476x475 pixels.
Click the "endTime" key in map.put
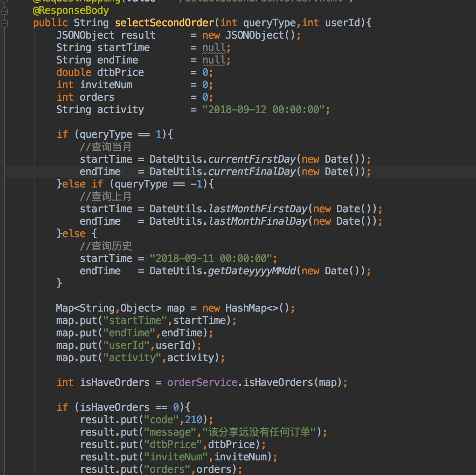(129, 333)
